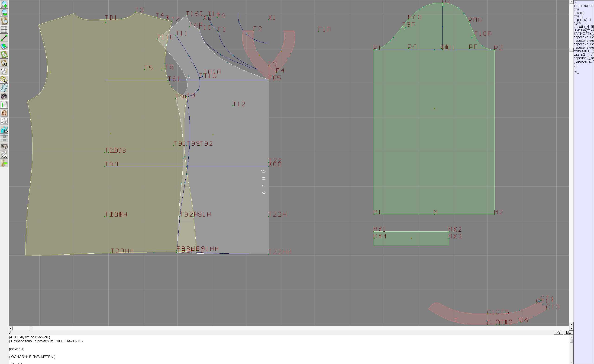This screenshot has width=594, height=364.
Task: Toggle the grid display icon
Action: (x=4, y=29)
